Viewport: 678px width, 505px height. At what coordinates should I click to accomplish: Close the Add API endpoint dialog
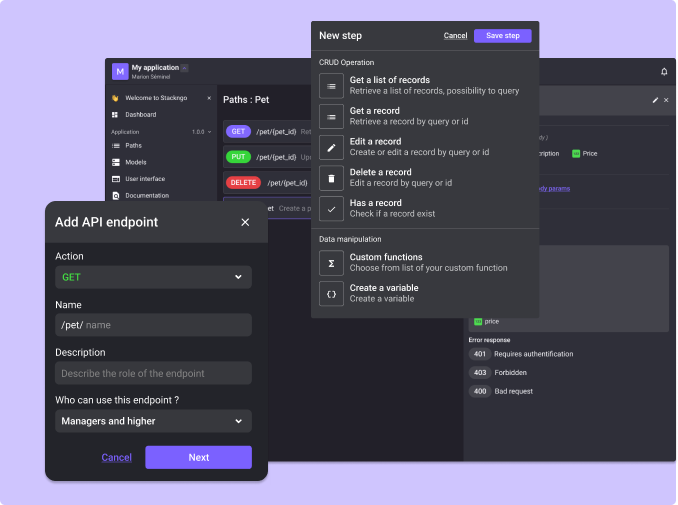pyautogui.click(x=245, y=222)
